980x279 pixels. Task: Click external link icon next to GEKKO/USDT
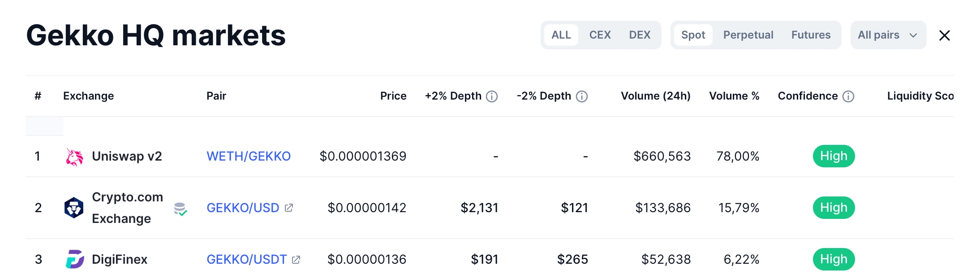click(x=296, y=260)
